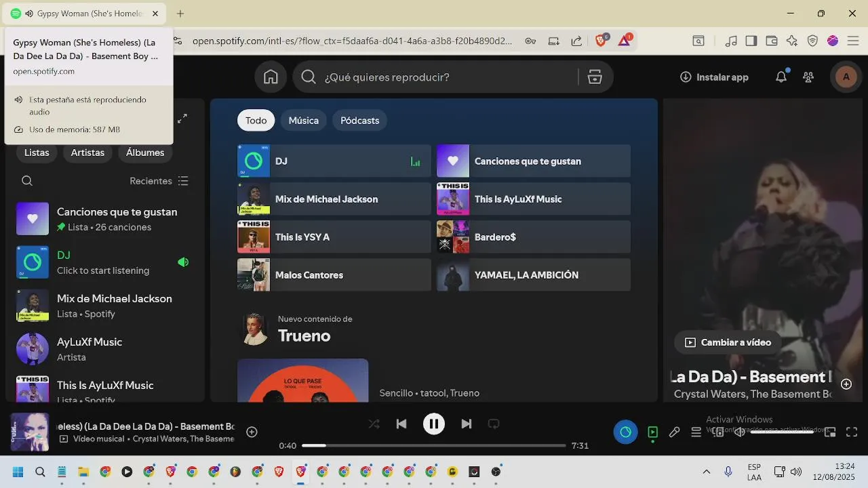868x488 pixels.
Task: Skip to previous track
Action: (401, 424)
